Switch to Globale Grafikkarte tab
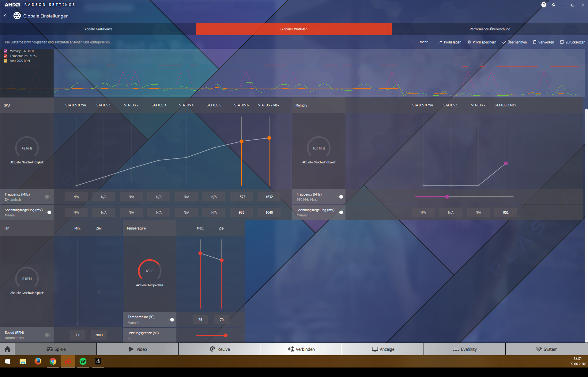Viewport: 588px width, 377px height. point(98,29)
